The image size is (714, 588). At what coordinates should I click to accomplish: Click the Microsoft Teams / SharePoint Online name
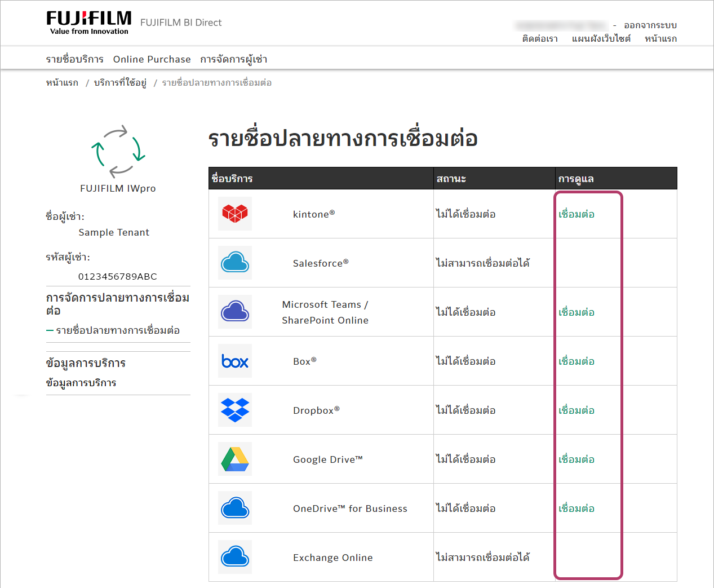pos(325,312)
